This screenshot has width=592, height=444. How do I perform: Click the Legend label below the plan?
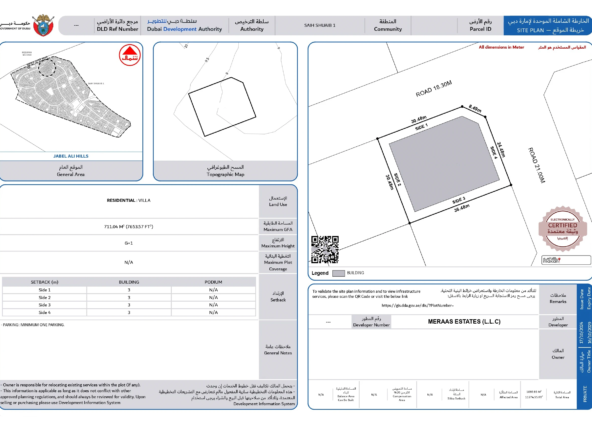click(320, 273)
